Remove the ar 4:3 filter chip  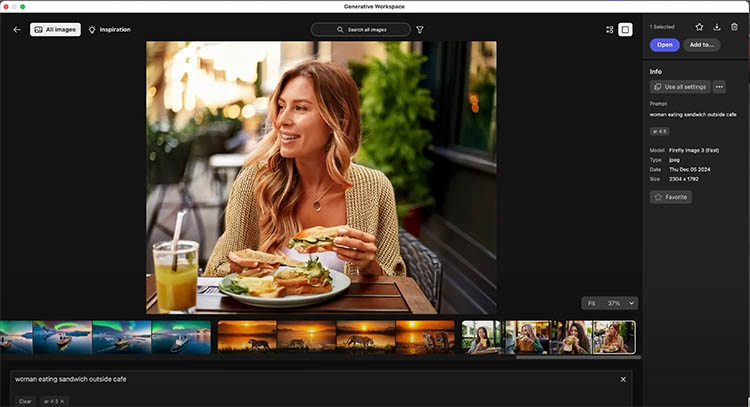pyautogui.click(x=62, y=401)
